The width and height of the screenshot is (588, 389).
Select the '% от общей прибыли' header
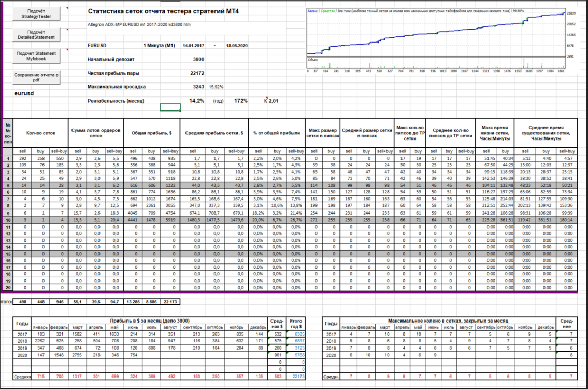pos(276,133)
